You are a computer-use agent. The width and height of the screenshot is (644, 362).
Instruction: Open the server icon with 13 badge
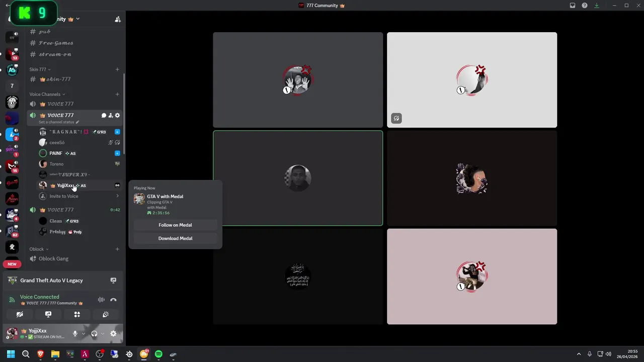coord(12,54)
